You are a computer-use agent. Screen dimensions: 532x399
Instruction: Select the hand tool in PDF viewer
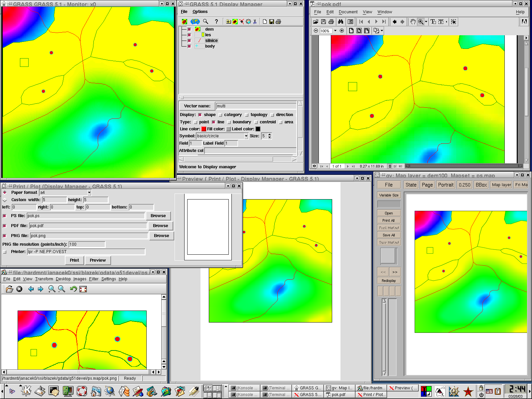click(x=413, y=22)
